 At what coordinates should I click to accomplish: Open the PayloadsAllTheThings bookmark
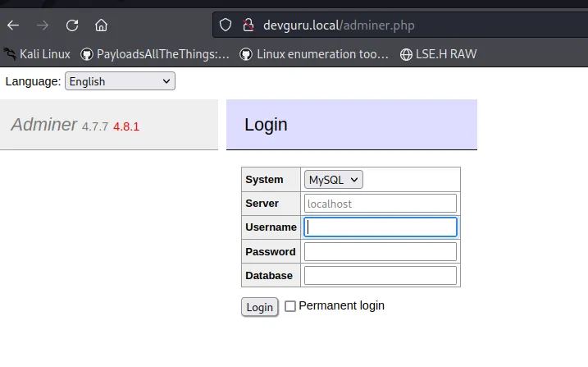coord(155,54)
